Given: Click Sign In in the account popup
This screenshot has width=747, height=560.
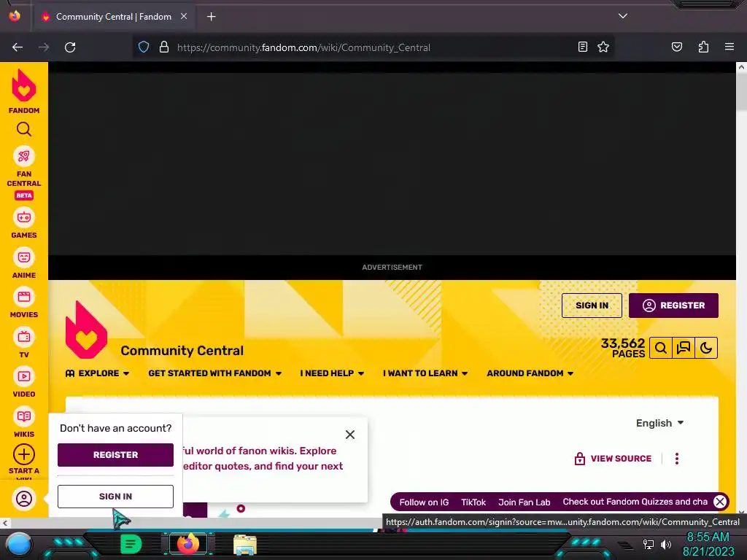Looking at the screenshot, I should (x=115, y=496).
